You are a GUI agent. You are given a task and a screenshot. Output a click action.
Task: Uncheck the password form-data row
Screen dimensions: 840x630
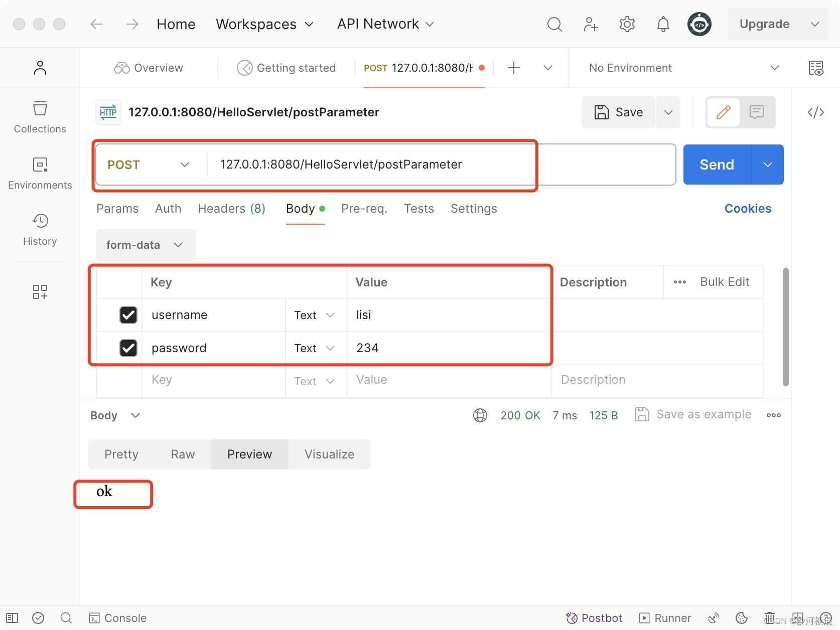tap(128, 348)
